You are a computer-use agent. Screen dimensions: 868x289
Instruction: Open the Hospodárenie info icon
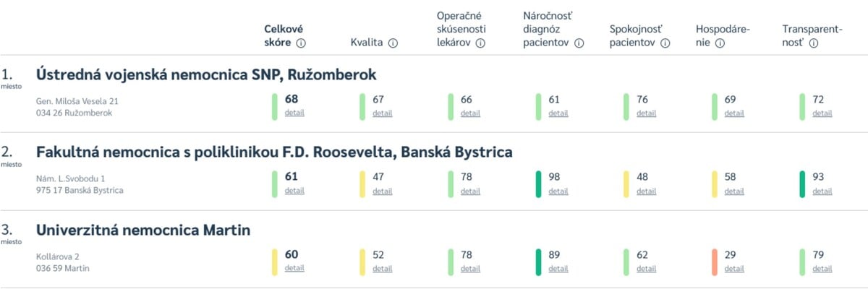pyautogui.click(x=720, y=43)
